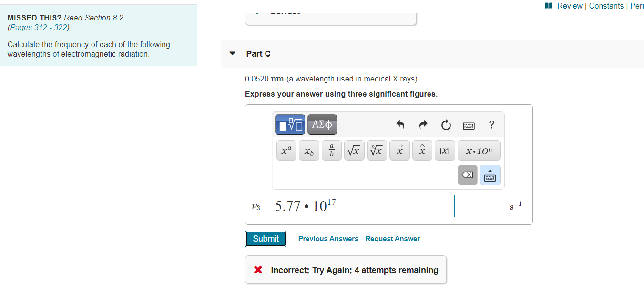Insert a square root symbol
Screen dimensions: 644x303
(x=354, y=150)
